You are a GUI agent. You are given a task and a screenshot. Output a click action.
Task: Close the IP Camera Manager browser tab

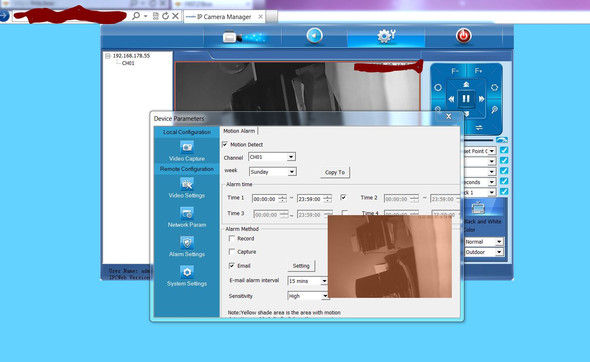coord(260,17)
